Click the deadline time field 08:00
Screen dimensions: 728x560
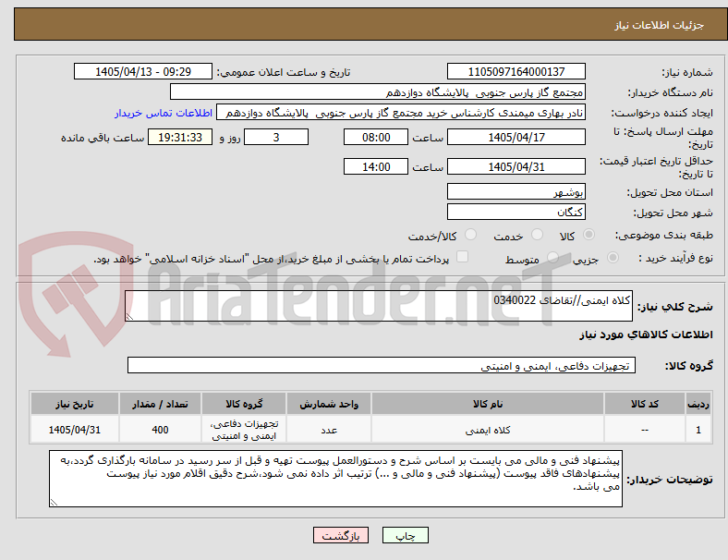(376, 137)
